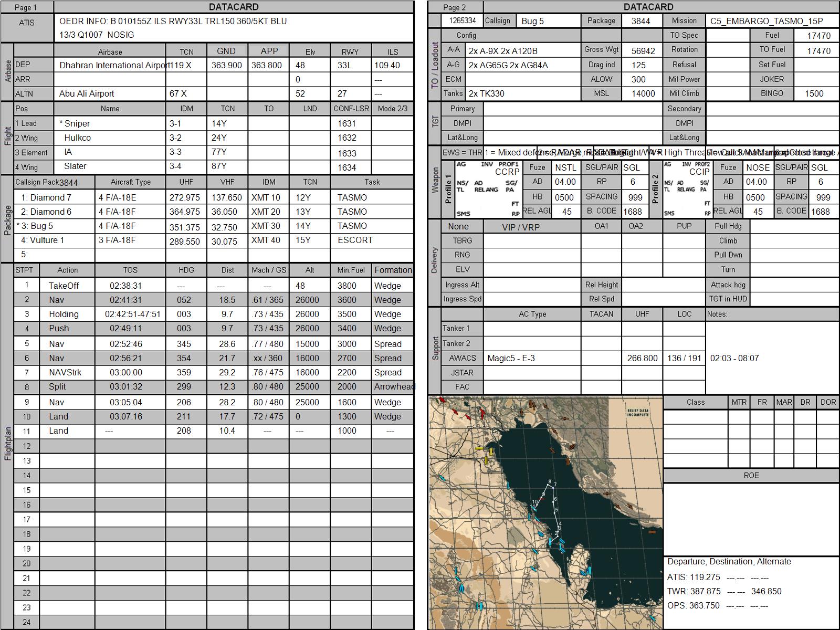Click the A-A loadout 2x A-9X 2x A120B

pyautogui.click(x=503, y=51)
